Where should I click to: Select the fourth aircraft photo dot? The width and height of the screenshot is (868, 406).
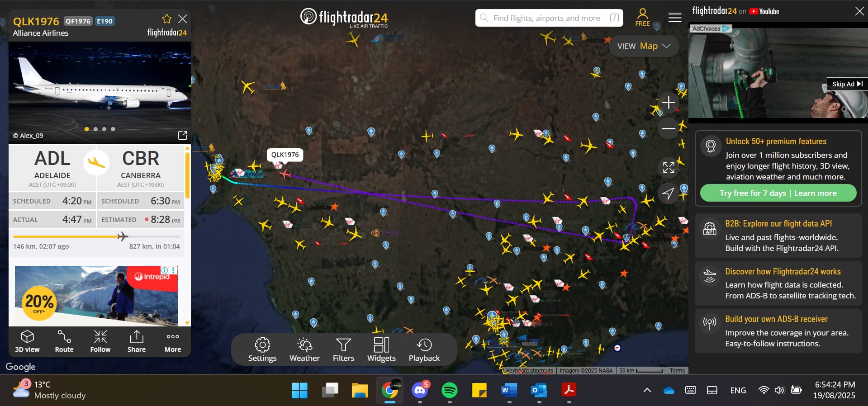click(113, 129)
